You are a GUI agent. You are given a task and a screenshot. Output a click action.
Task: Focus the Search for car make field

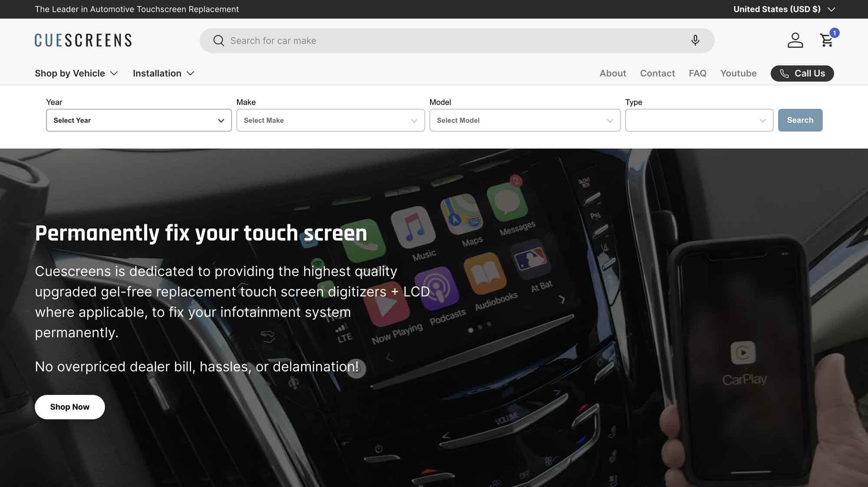pyautogui.click(x=457, y=41)
